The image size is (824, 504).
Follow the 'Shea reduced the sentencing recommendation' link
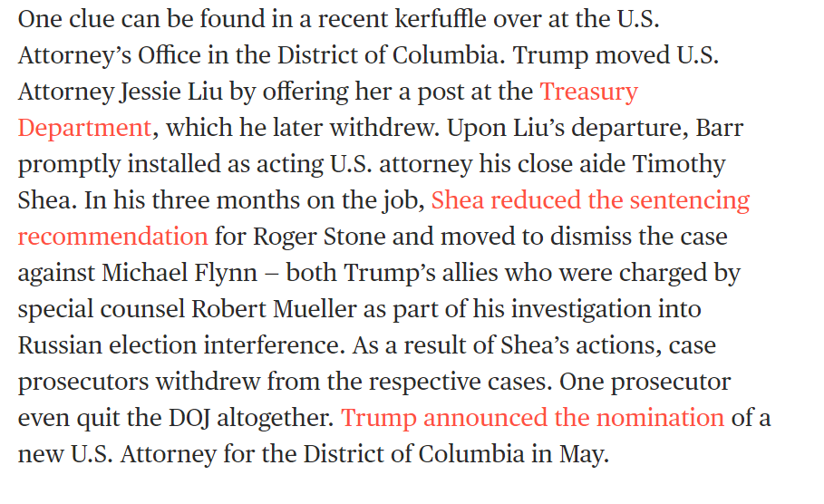[590, 200]
